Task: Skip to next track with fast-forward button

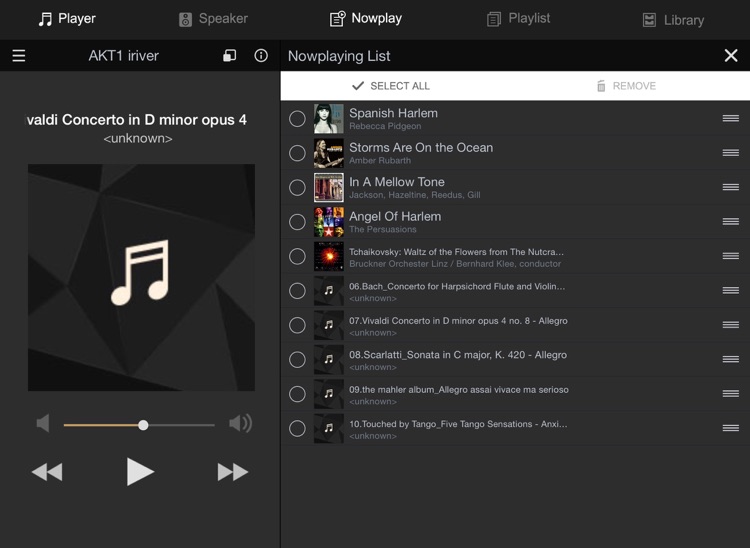Action: pyautogui.click(x=233, y=472)
